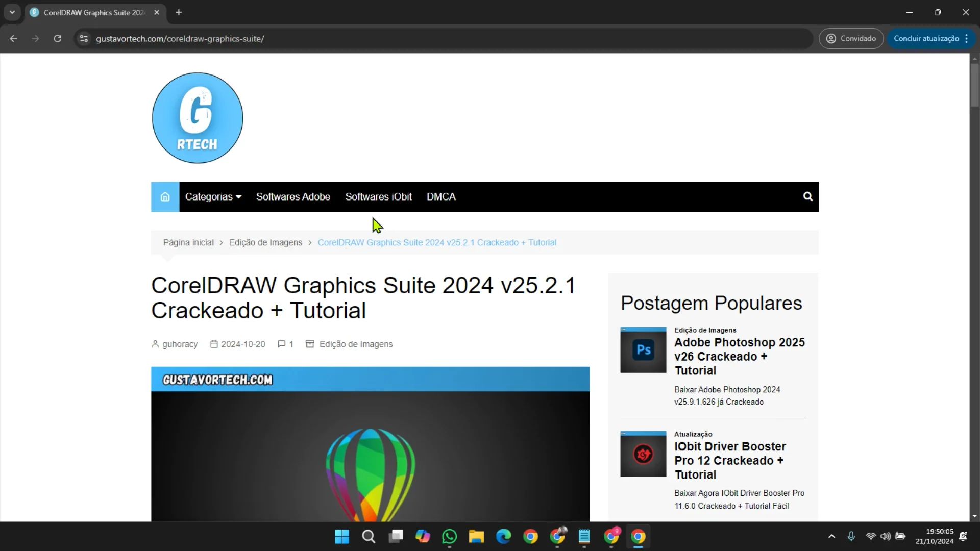Screen dimensions: 980x551
Task: Open the Adobe Photoshop 2025 post link
Action: click(x=739, y=356)
